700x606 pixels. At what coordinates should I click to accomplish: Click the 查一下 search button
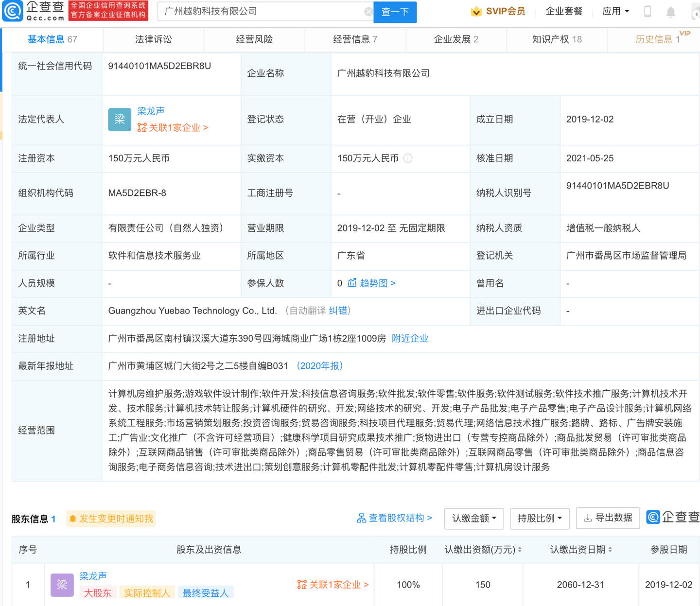pyautogui.click(x=395, y=12)
